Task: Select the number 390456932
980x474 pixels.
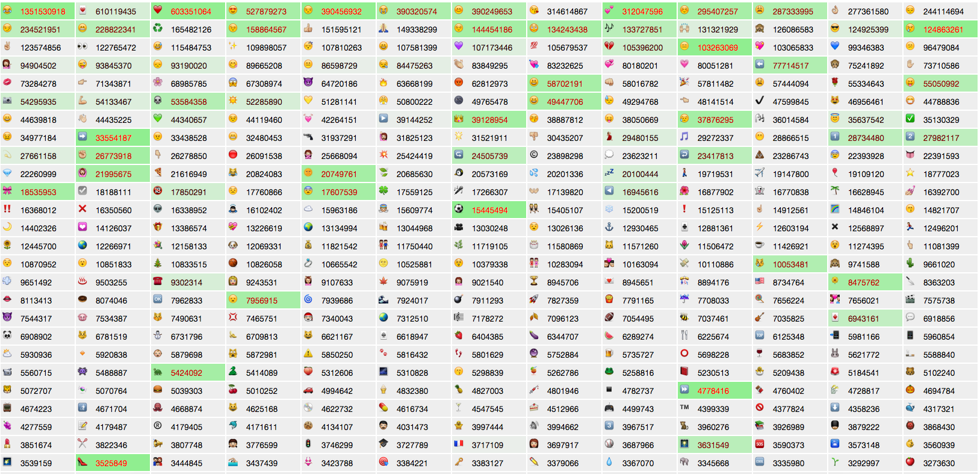Action: pos(341,11)
